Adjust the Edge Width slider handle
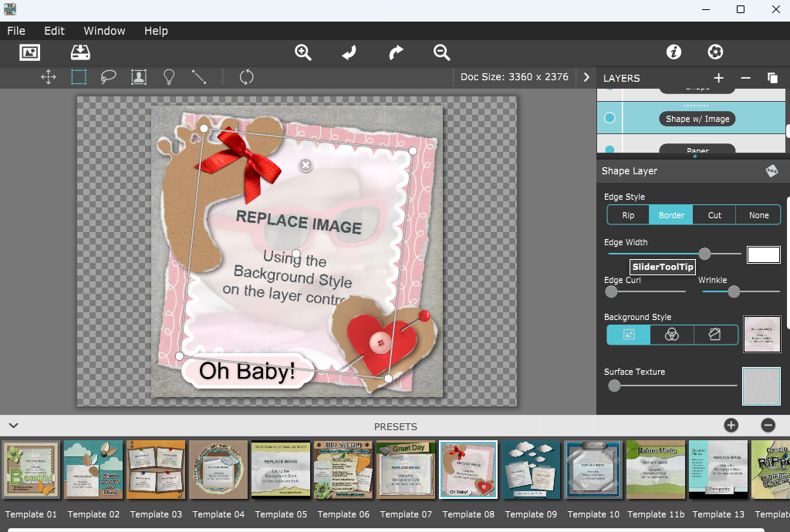 704,254
